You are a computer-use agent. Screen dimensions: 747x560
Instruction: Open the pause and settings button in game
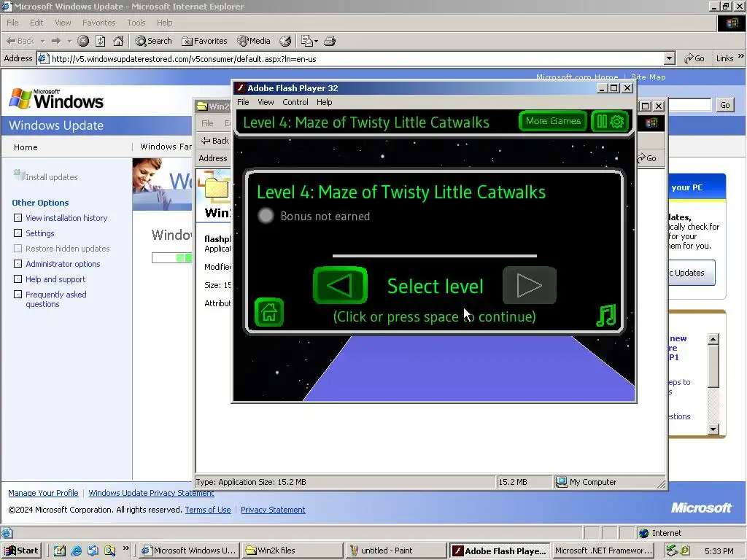(x=610, y=122)
